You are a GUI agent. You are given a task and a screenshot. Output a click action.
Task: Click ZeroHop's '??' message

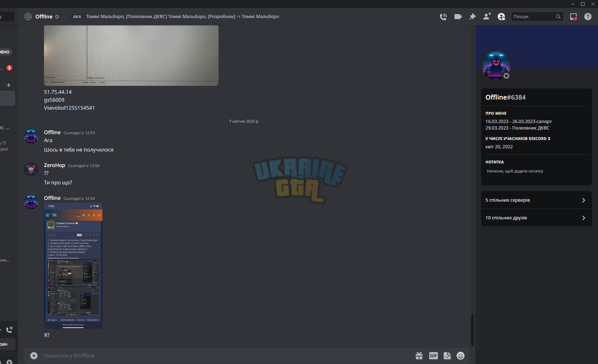[x=46, y=173]
